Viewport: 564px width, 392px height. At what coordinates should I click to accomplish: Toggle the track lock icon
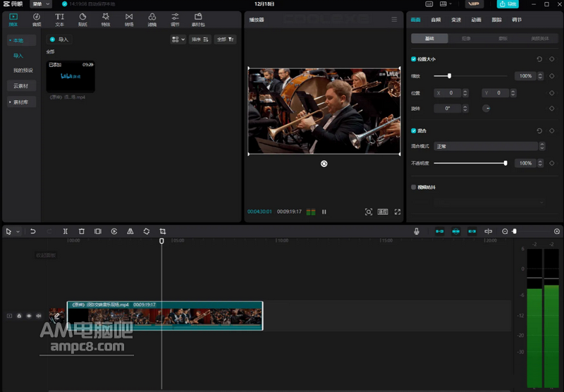point(19,316)
